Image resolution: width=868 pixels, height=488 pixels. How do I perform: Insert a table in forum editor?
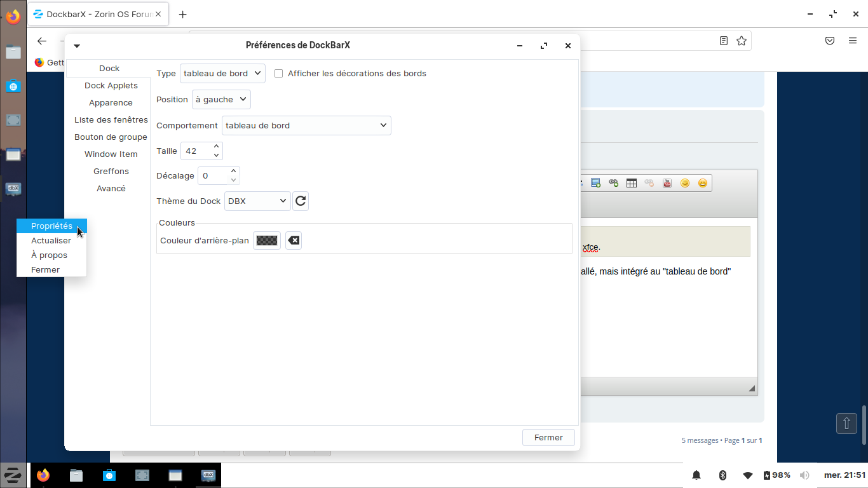click(x=631, y=183)
